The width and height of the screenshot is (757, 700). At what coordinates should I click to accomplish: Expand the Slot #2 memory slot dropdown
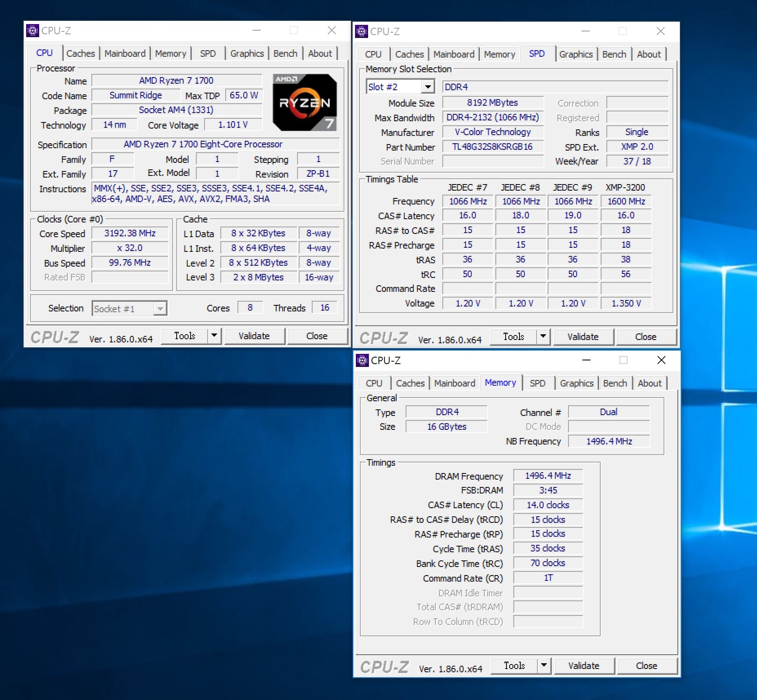point(428,87)
